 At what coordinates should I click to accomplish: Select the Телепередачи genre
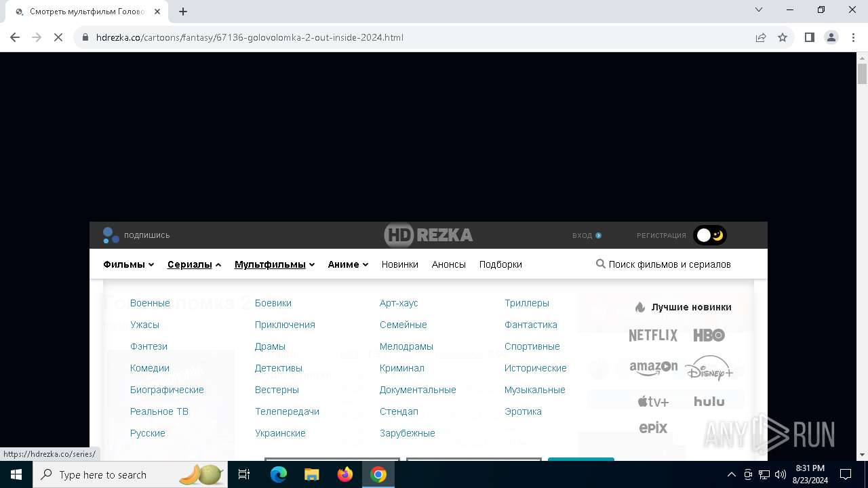(287, 411)
